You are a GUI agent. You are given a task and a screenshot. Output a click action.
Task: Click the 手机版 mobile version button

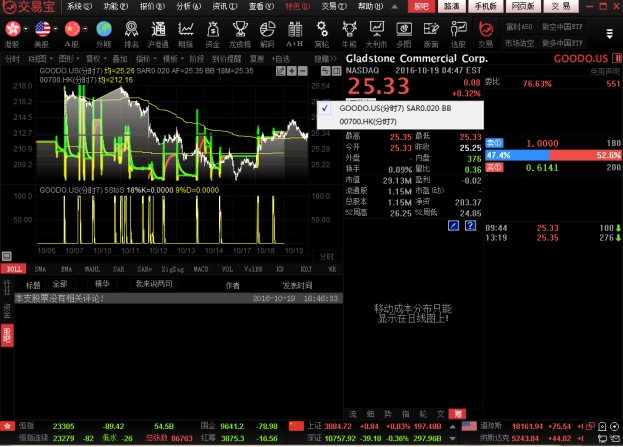click(x=485, y=6)
